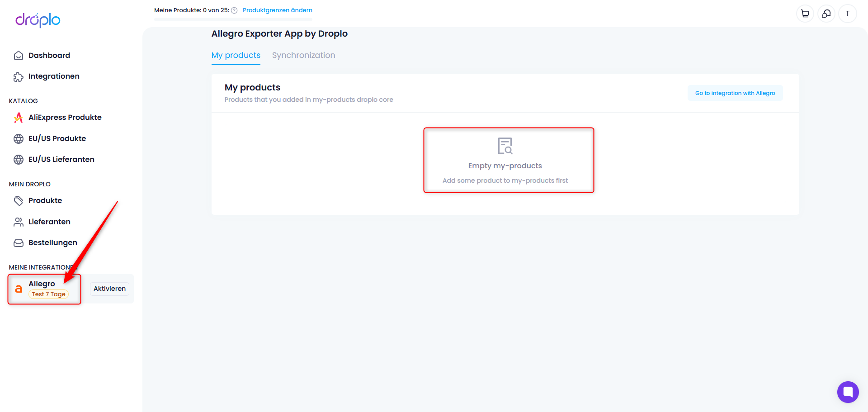Click the MEIN DROPLO section label
This screenshot has width=868, height=412.
30,184
